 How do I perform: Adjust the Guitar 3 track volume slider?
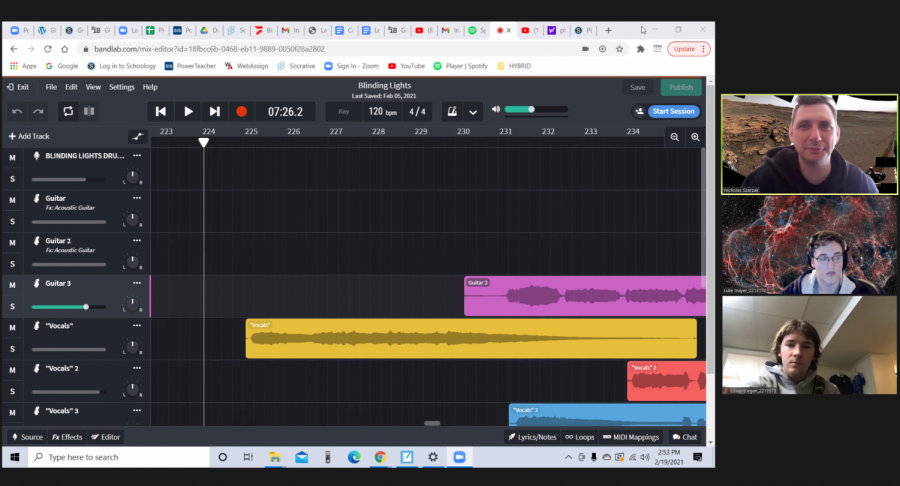pyautogui.click(x=69, y=307)
